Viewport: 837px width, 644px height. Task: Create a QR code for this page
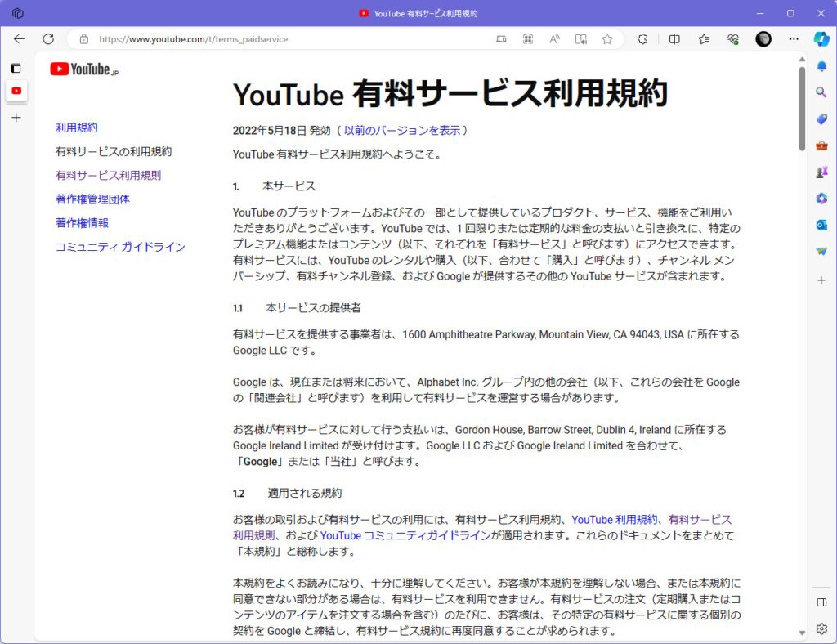(x=528, y=39)
